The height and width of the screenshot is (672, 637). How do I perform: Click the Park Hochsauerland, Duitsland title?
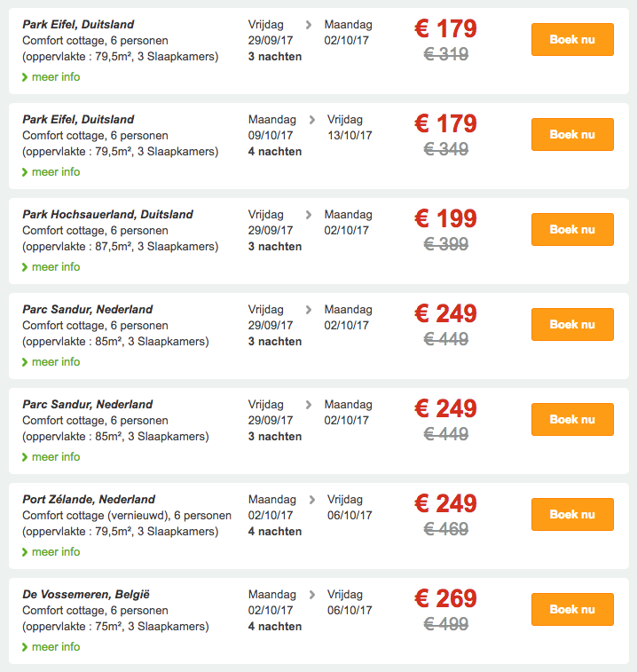click(x=107, y=215)
